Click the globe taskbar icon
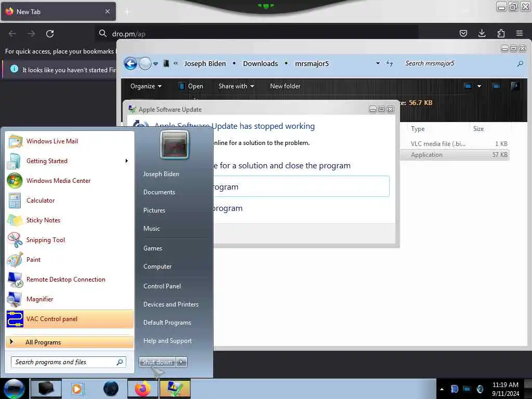 pyautogui.click(x=111, y=389)
